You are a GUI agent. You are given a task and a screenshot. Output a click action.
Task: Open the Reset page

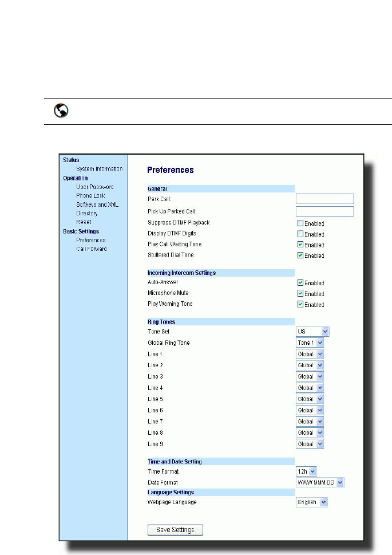coord(84,222)
